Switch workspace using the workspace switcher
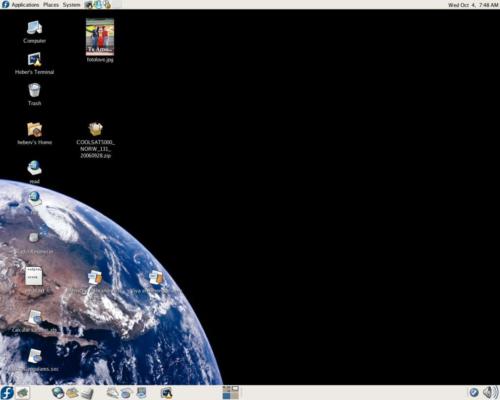Screen dimensions: 500x400 pyautogui.click(x=231, y=393)
